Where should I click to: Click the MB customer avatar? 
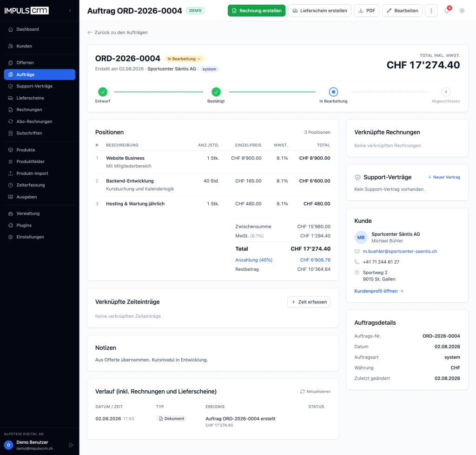click(x=361, y=237)
